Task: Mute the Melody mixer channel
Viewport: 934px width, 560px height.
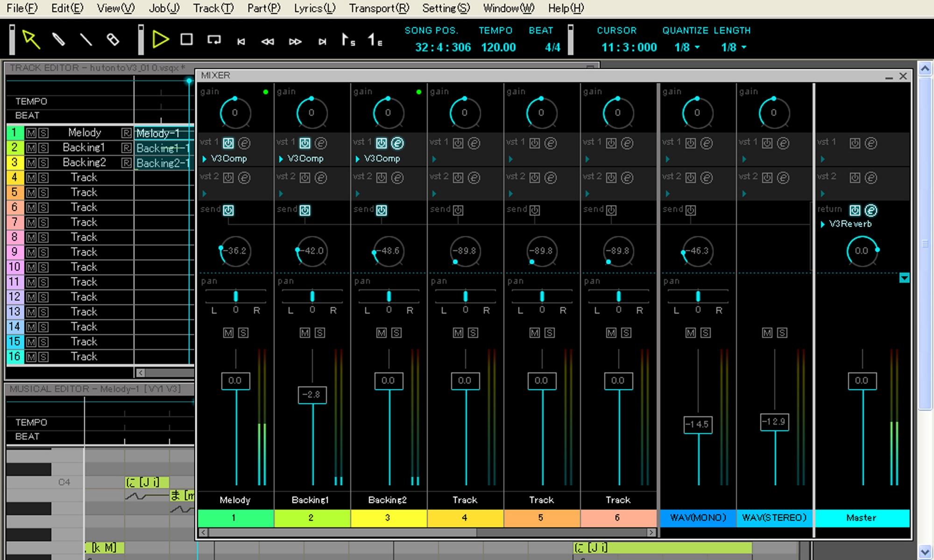Action: coord(228,333)
